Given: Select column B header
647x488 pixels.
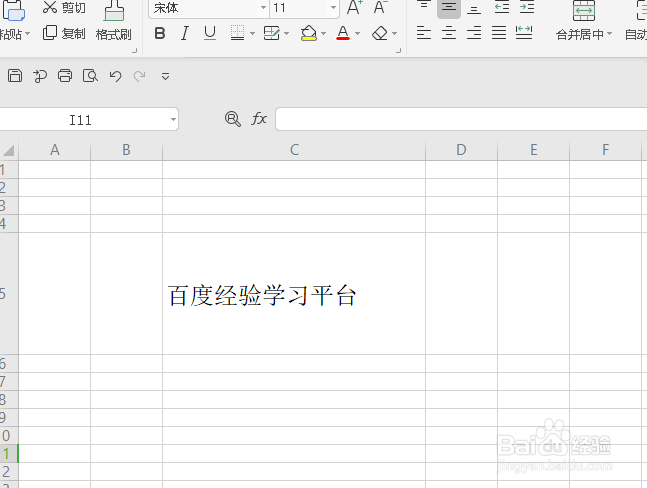Looking at the screenshot, I should tap(126, 150).
